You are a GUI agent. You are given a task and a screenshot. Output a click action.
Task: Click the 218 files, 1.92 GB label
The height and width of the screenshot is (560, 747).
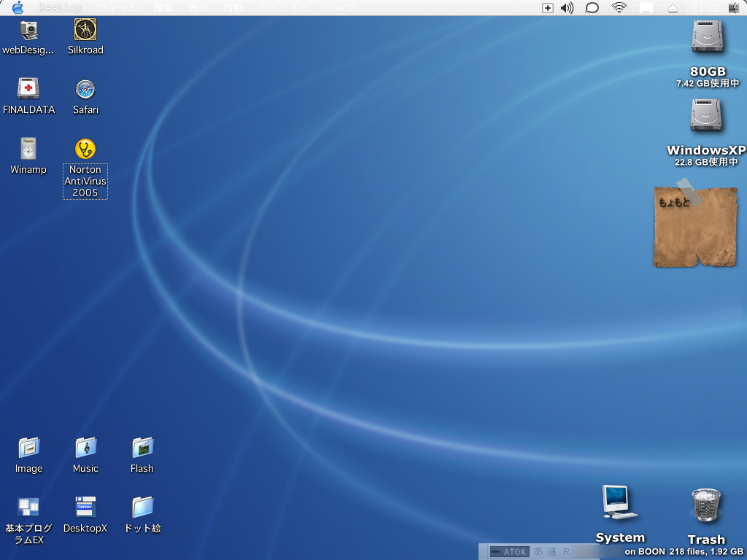[706, 551]
